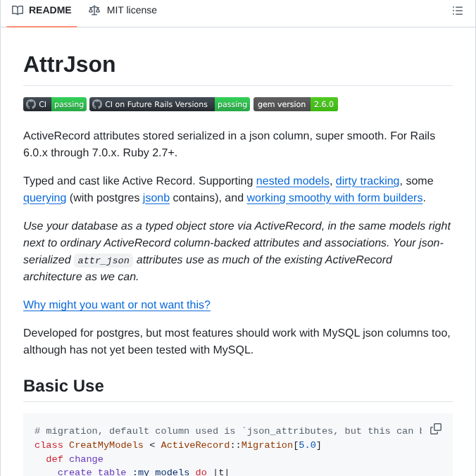Click the class CreatMyModels code line

coord(178,445)
